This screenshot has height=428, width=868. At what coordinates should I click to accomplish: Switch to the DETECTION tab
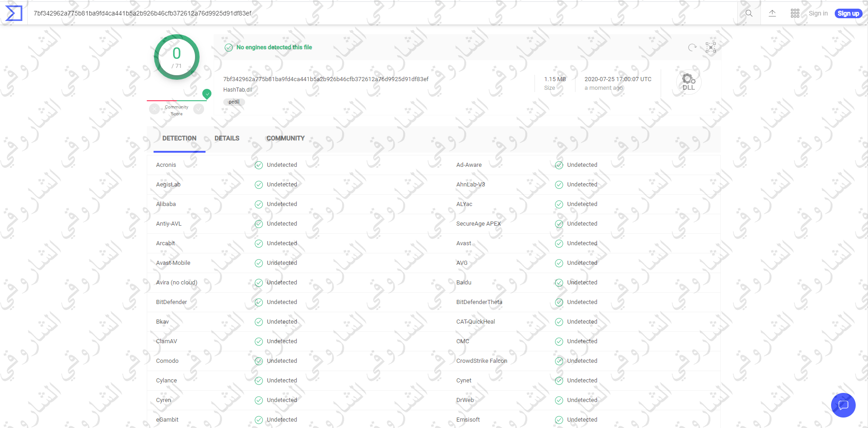click(180, 138)
